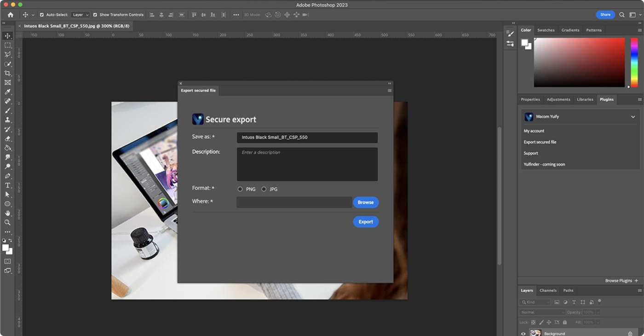Select the Zoom tool
This screenshot has width=644, height=336.
coord(7,222)
